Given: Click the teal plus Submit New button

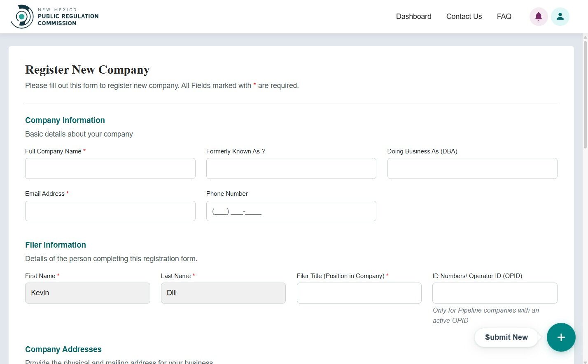Looking at the screenshot, I should click(x=561, y=337).
